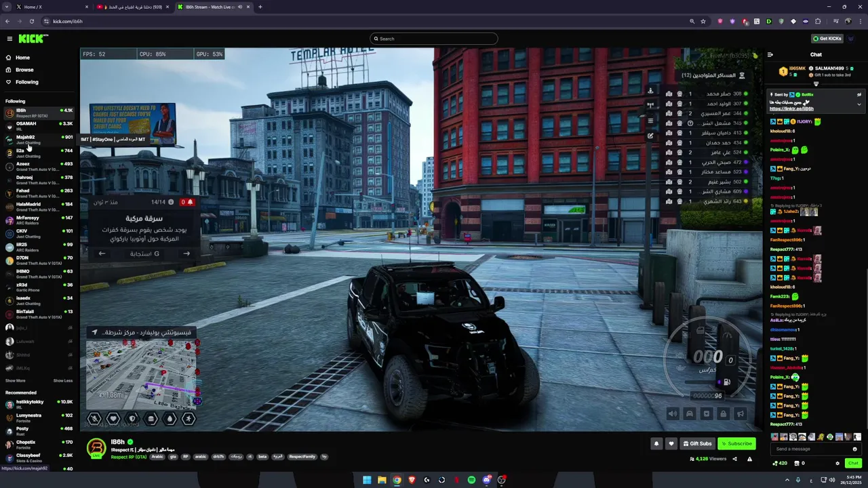The image size is (868, 488).
Task: Click the notification bell under the stream
Action: tap(656, 444)
